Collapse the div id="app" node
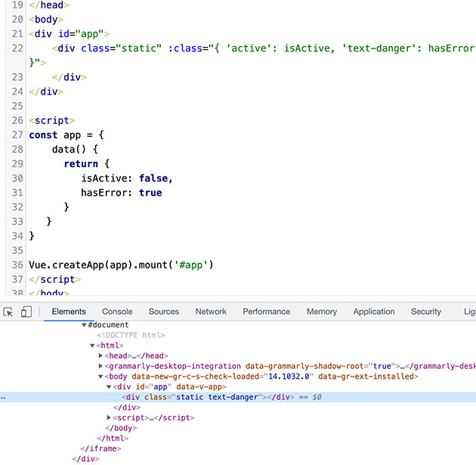This screenshot has width=476, height=465. pyautogui.click(x=109, y=387)
